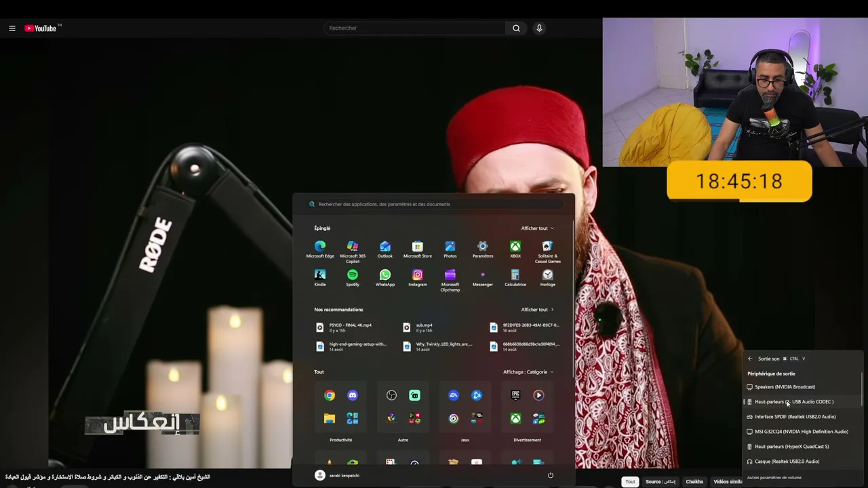868x488 pixels.
Task: Select Haut-parleurs HyperX QuadCast S output
Action: pyautogui.click(x=802, y=447)
